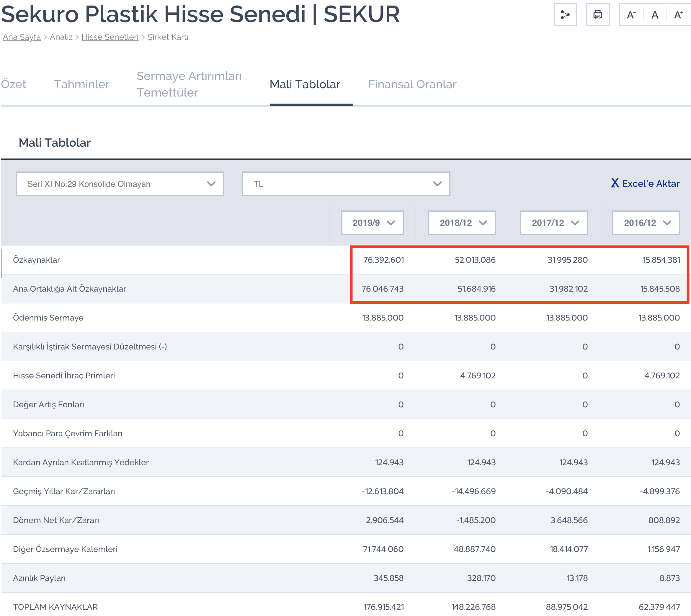The image size is (691, 616).
Task: Click the value 18.414.077
Action: (x=569, y=549)
